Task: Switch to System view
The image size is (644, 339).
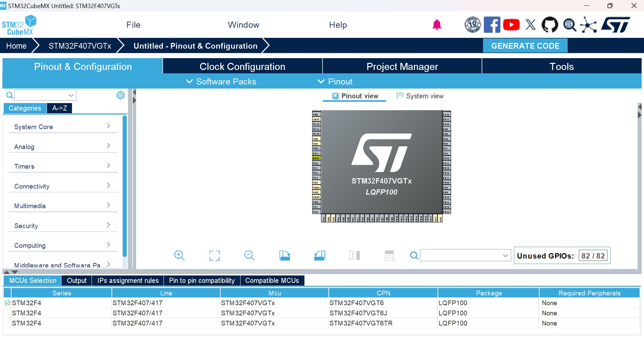Action: [x=420, y=96]
